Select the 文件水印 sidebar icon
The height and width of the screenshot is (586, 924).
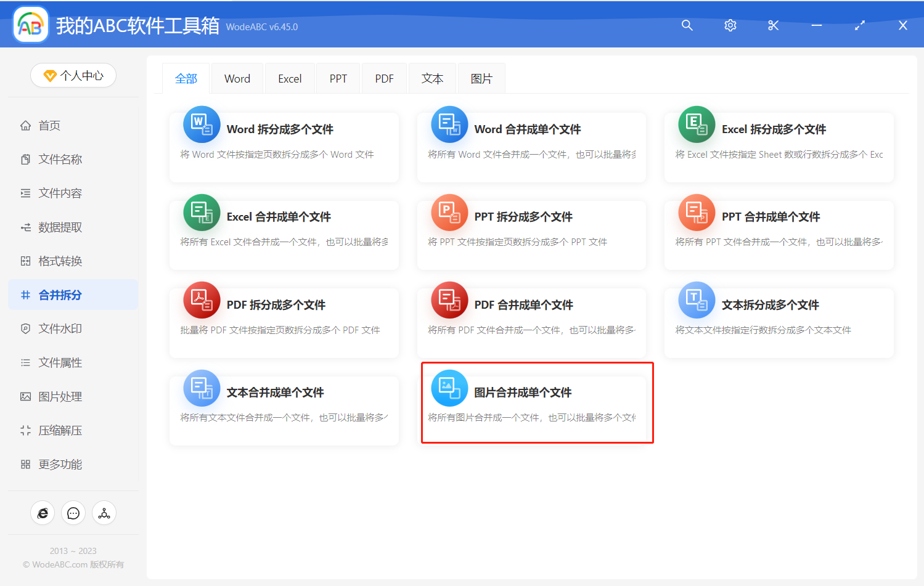25,328
